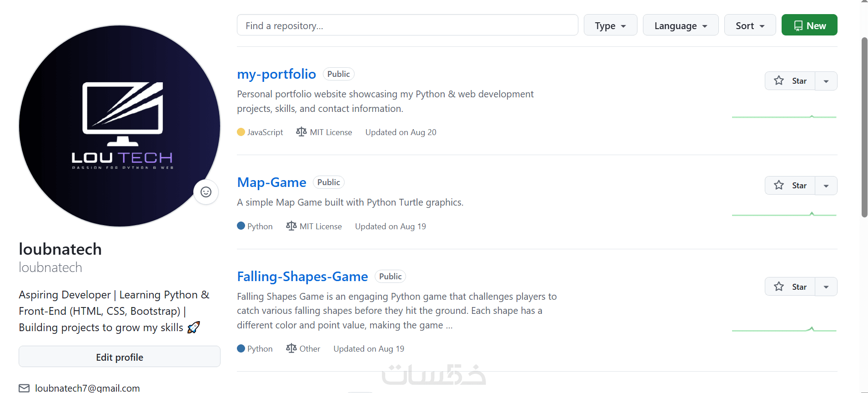Click the Other license icon for Falling-Shapes-Game
This screenshot has width=868, height=393.
pyautogui.click(x=291, y=348)
